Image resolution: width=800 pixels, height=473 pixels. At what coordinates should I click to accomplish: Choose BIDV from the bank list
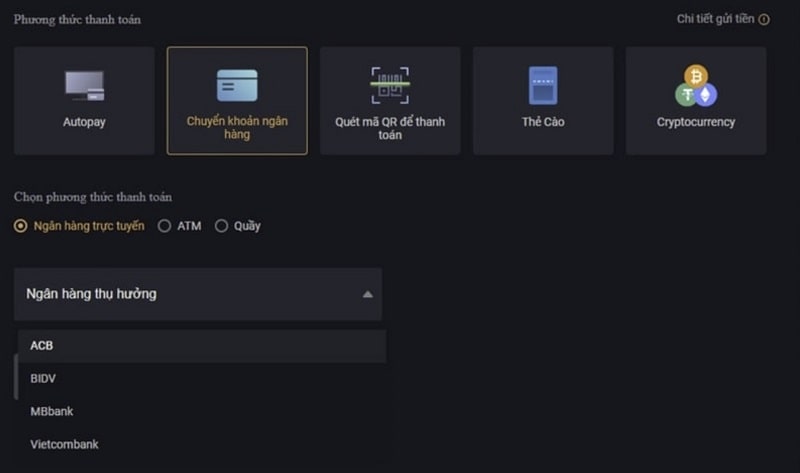(202, 379)
